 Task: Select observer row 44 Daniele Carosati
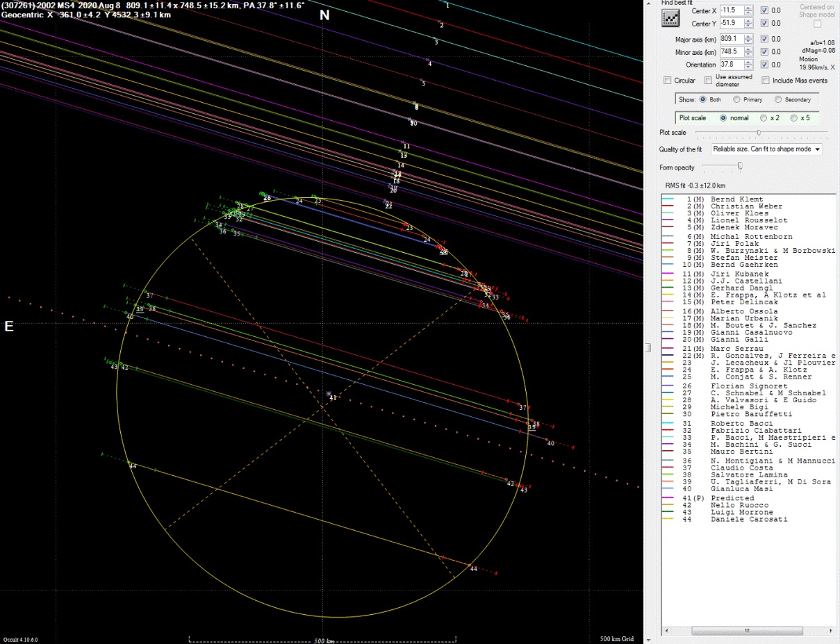coord(749,520)
